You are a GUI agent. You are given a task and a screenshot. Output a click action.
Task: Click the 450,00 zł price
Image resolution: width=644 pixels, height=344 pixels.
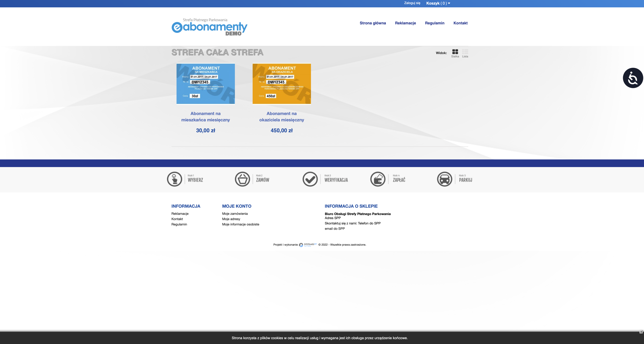click(282, 130)
